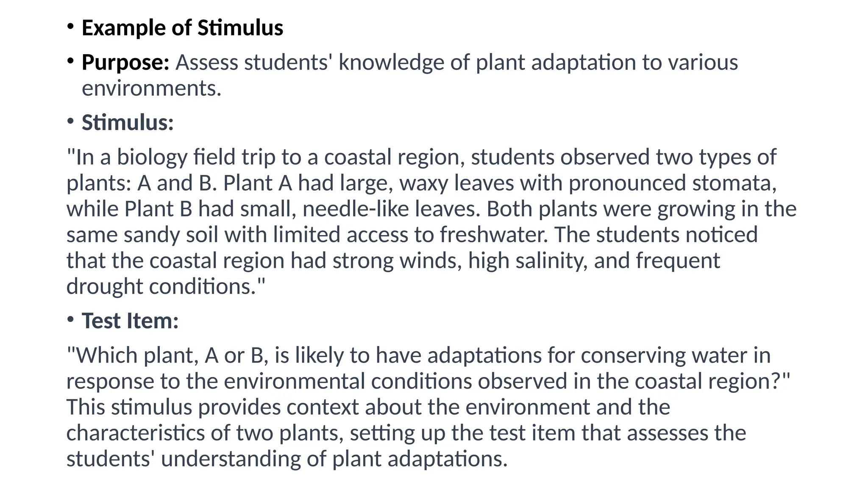Viewport: 868px width, 488px height.
Task: Click the phrase 'characteristics of two plants'
Action: (x=205, y=433)
